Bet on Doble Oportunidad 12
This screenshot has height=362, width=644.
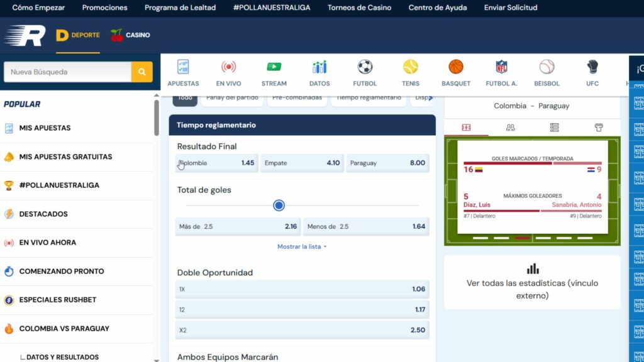click(x=303, y=310)
